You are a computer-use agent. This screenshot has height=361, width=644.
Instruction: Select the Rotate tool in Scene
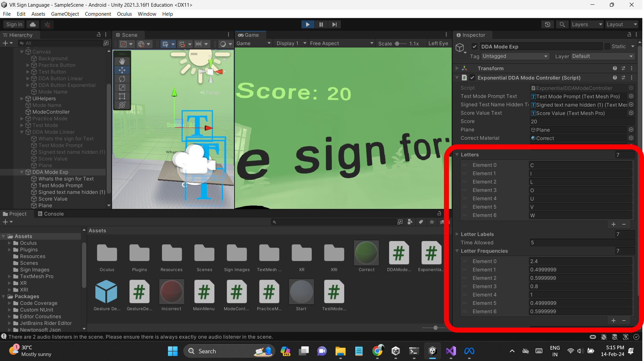[x=122, y=79]
